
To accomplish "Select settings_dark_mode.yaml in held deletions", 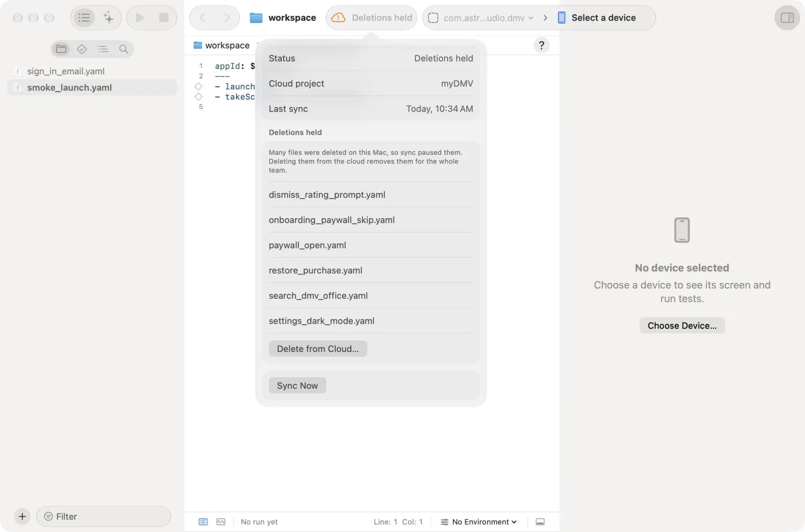I will 371,321.
